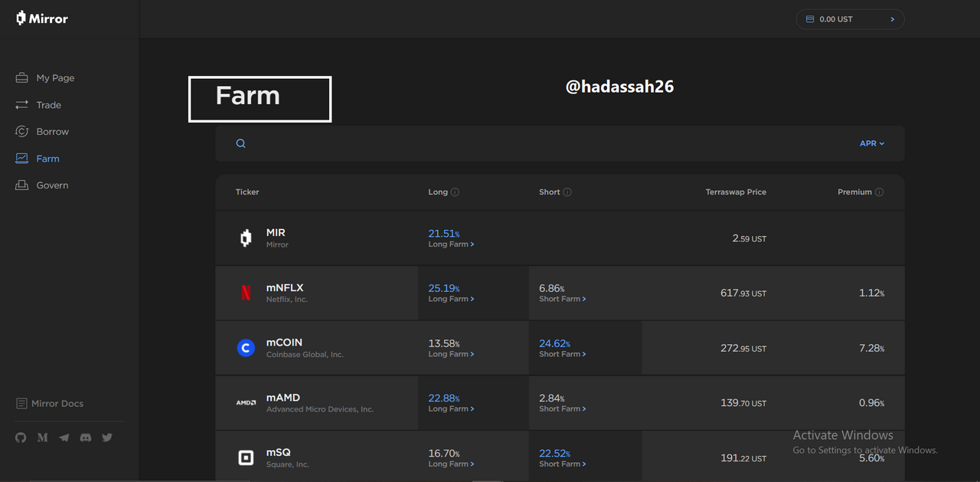This screenshot has height=482, width=980.
Task: Open the Twitter icon link
Action: pyautogui.click(x=107, y=438)
